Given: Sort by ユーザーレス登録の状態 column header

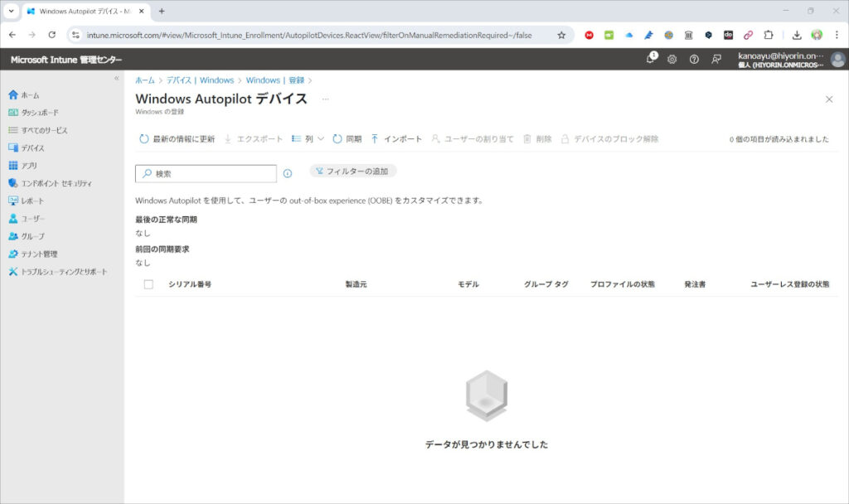Looking at the screenshot, I should [x=789, y=284].
